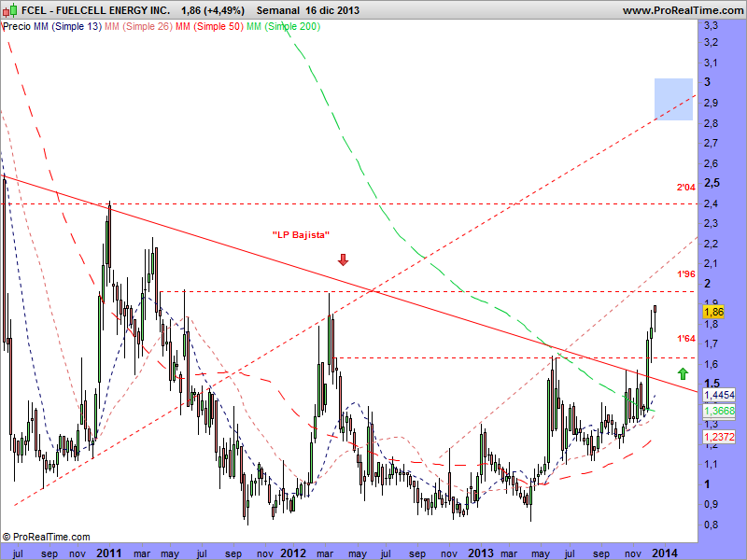Click the 2014 year label on time axis
This screenshot has width=747, height=560.
[x=665, y=553]
